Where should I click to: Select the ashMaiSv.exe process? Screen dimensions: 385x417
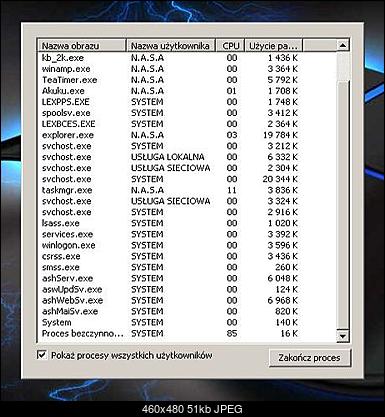[x=170, y=311]
